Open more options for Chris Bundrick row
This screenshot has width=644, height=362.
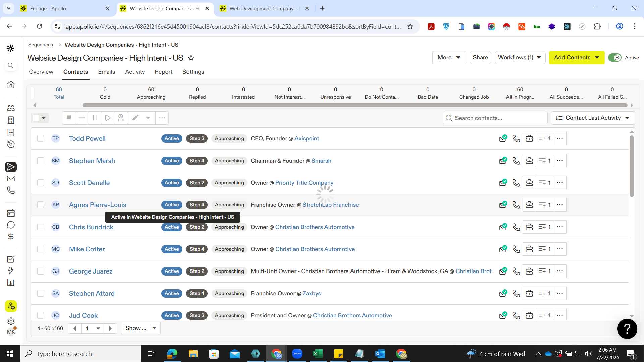(560, 227)
